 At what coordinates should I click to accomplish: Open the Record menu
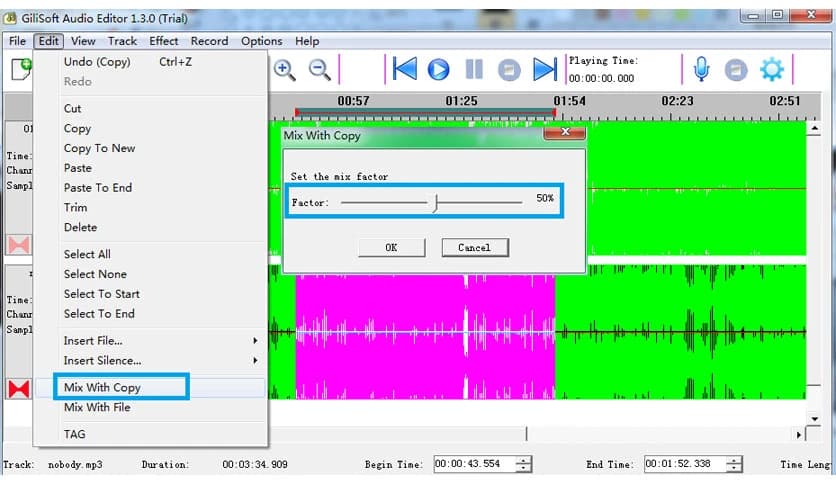point(210,41)
